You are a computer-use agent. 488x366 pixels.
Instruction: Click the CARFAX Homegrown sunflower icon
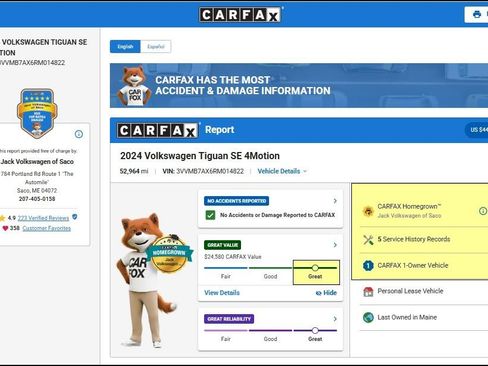pyautogui.click(x=368, y=211)
